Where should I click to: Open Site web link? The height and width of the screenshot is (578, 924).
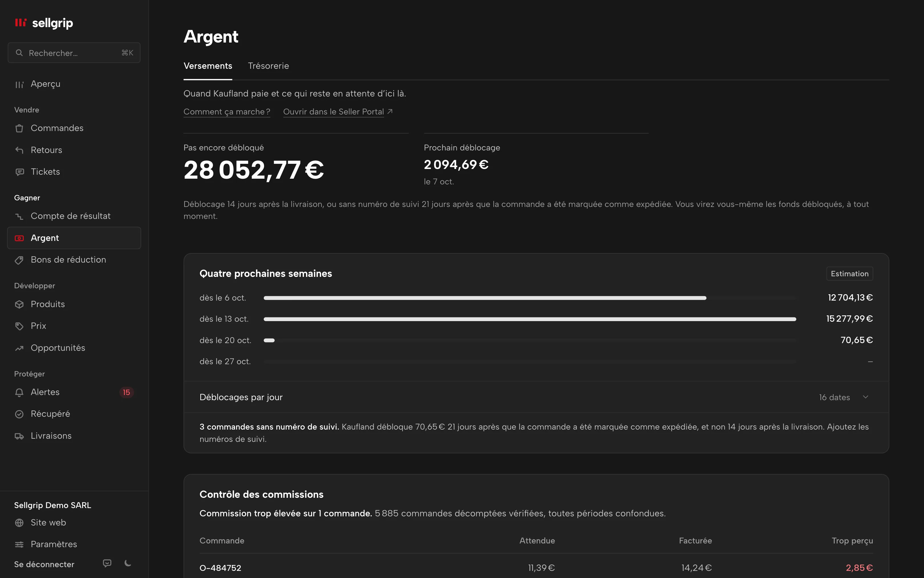click(74, 523)
